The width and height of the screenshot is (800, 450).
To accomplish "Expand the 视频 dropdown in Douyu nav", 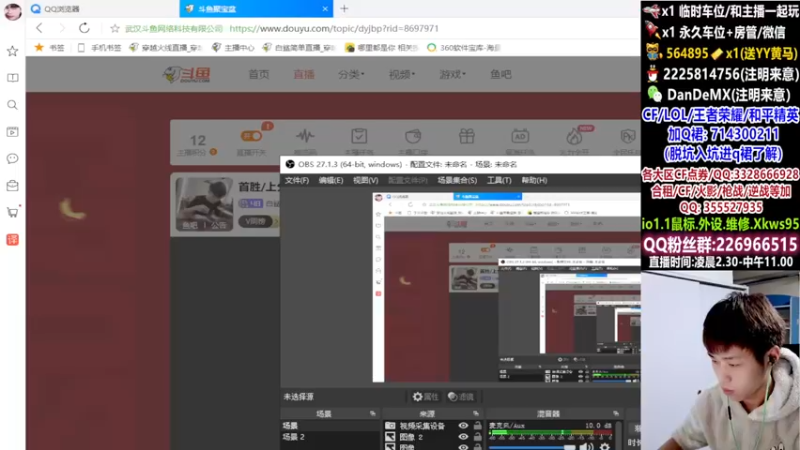I will (x=402, y=74).
